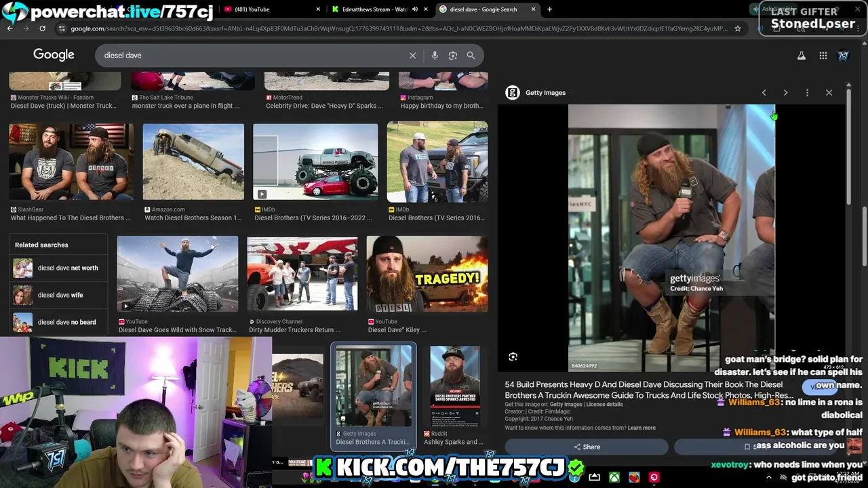
Task: Select related search diesel dave wife
Action: (58, 295)
